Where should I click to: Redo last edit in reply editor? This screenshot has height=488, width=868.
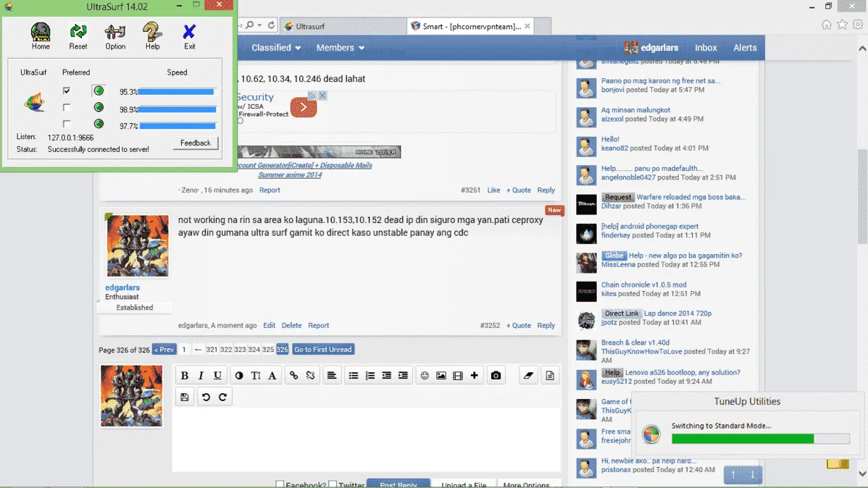click(222, 397)
